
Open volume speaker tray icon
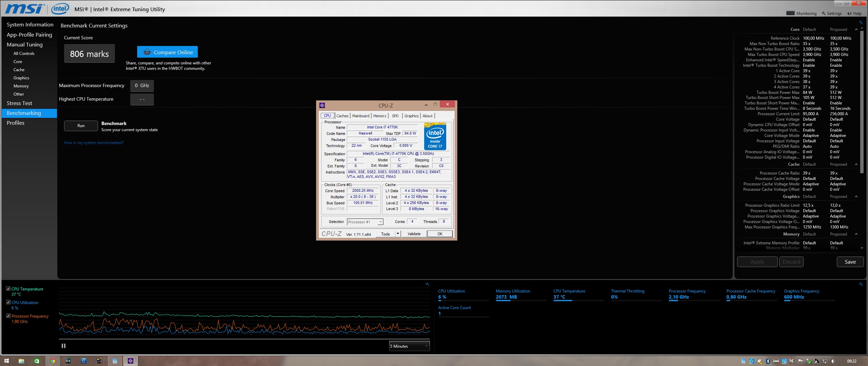[x=833, y=361]
